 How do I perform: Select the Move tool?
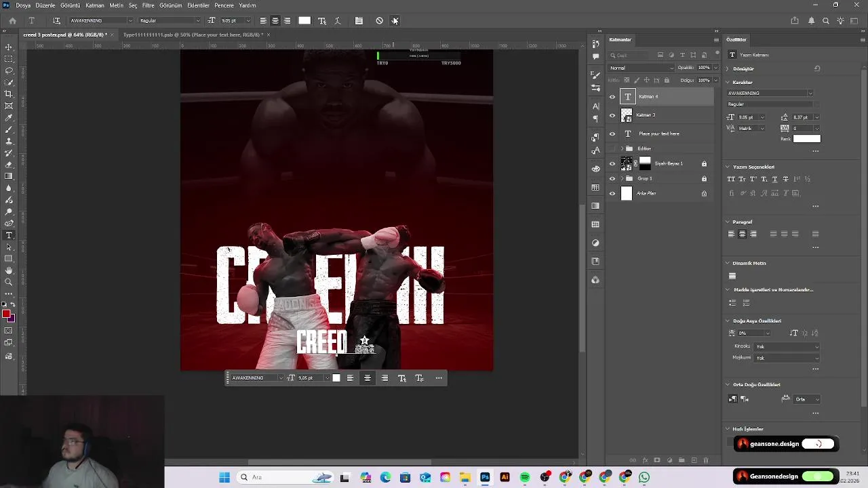[9, 47]
